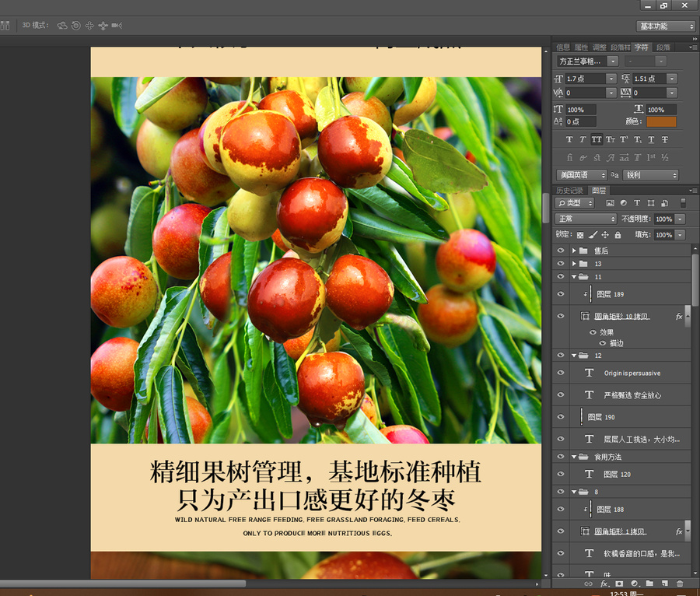Hide the 售后 group
The height and width of the screenshot is (596, 700).
(561, 251)
